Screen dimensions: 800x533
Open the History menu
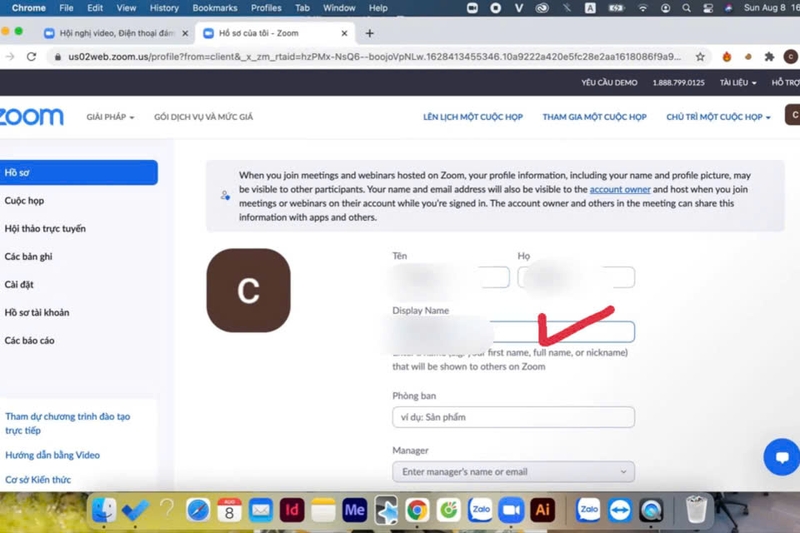[x=164, y=8]
